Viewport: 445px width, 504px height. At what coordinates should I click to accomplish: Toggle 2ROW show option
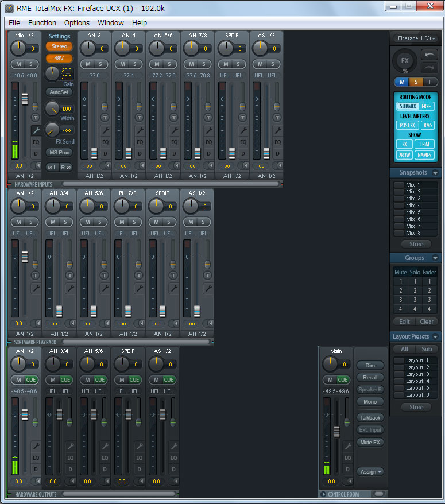404,155
